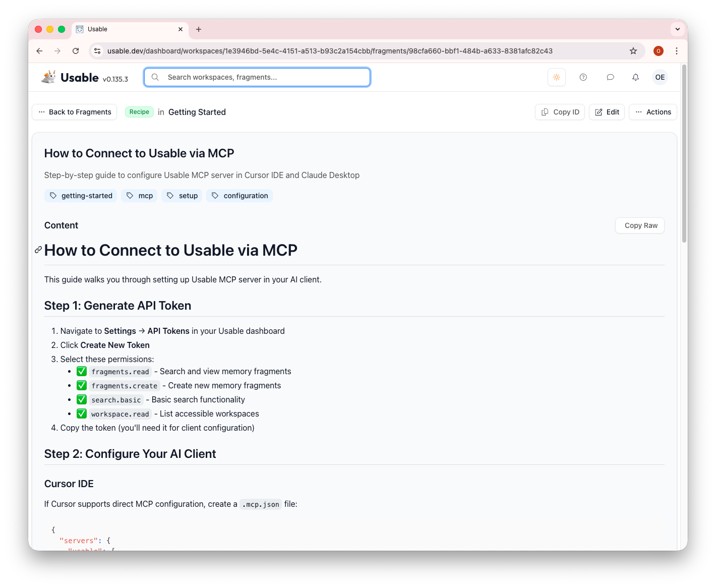View site information icon in address bar
The width and height of the screenshot is (716, 588).
tap(98, 51)
